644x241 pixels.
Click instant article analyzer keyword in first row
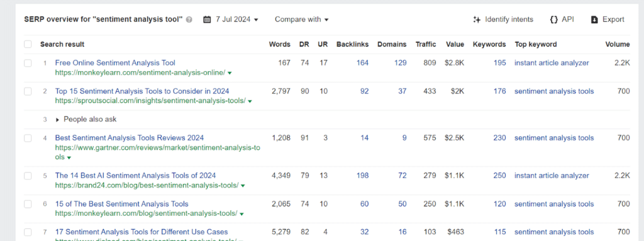click(552, 63)
